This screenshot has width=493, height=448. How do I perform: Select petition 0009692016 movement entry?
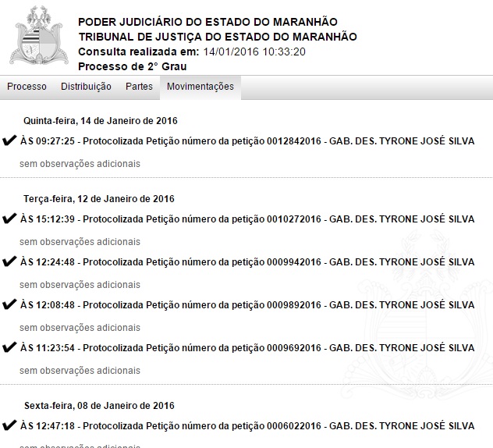[x=247, y=348]
